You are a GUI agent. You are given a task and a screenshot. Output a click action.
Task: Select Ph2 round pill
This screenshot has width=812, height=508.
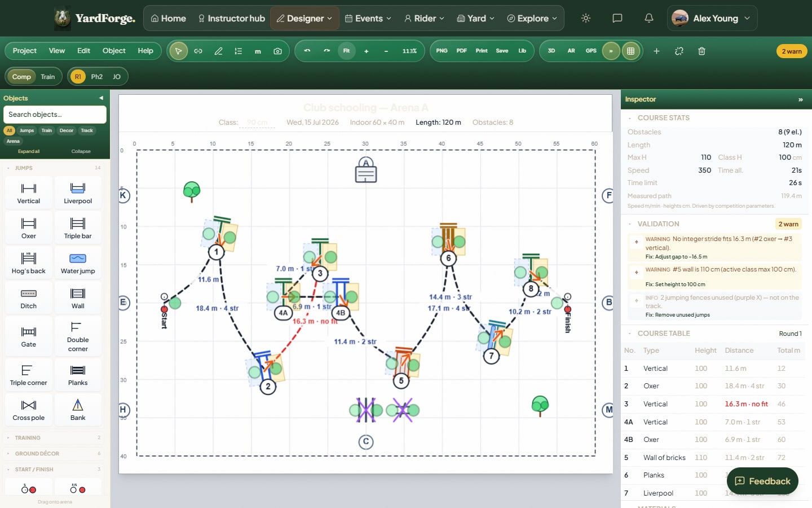pyautogui.click(x=97, y=77)
